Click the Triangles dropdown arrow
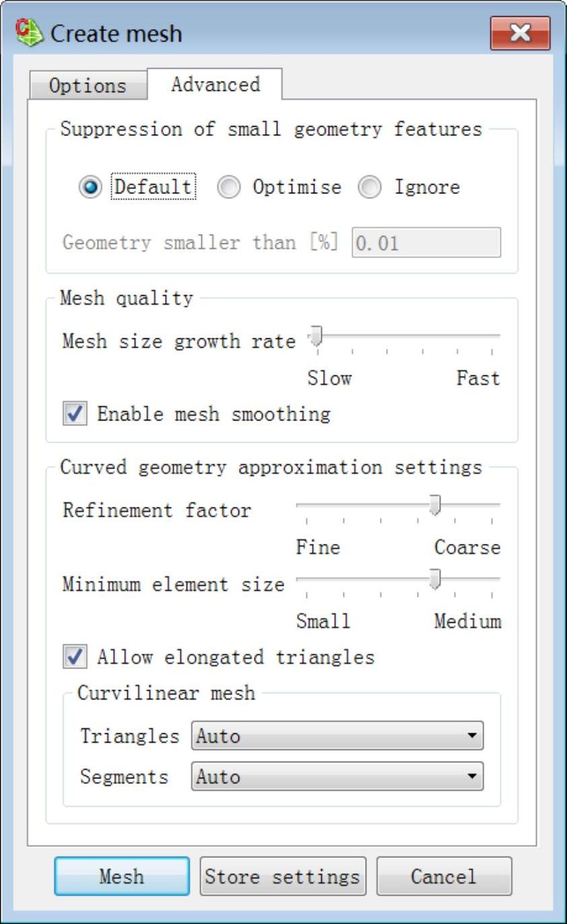Screen dimensions: 567x924 click(473, 736)
